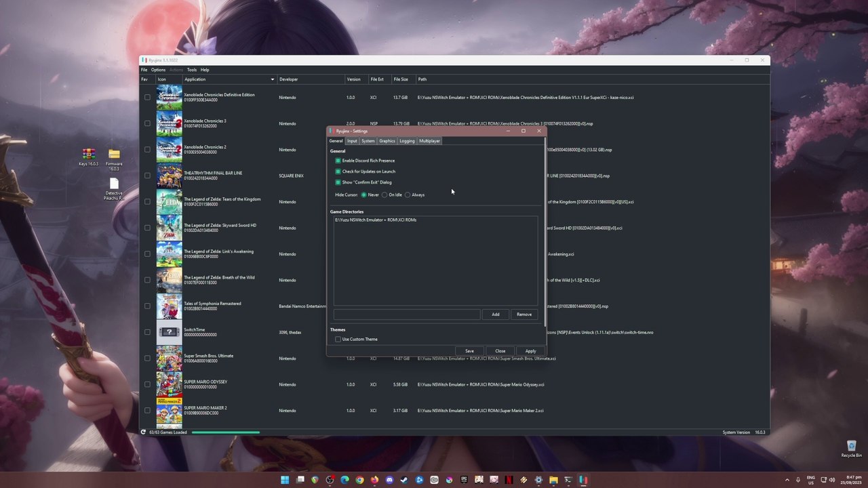Switch to the Multiplayer settings tab
The height and width of the screenshot is (488, 868).
pyautogui.click(x=429, y=141)
